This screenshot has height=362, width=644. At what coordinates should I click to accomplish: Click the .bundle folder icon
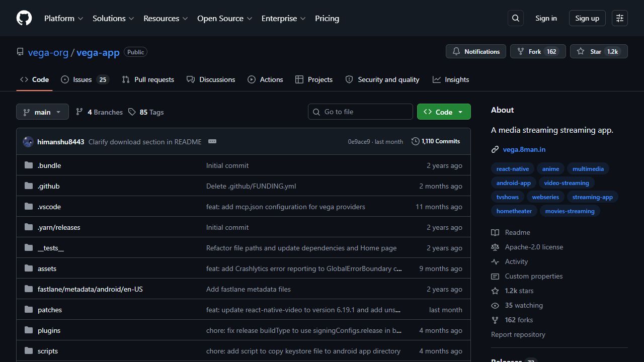[29, 165]
